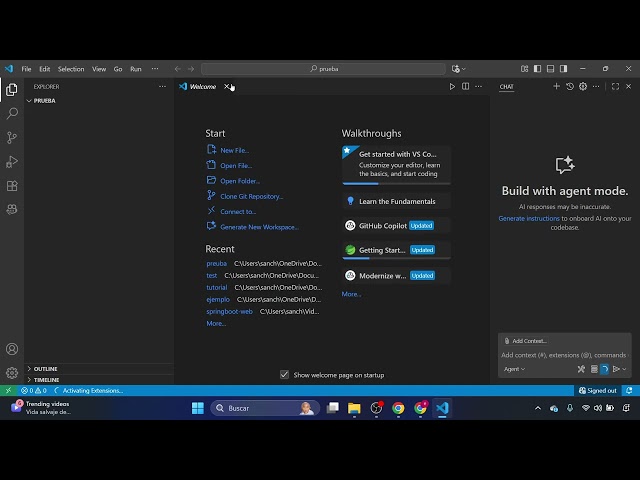Open the Agent mode dropdown
This screenshot has height=480, width=640.
point(514,369)
